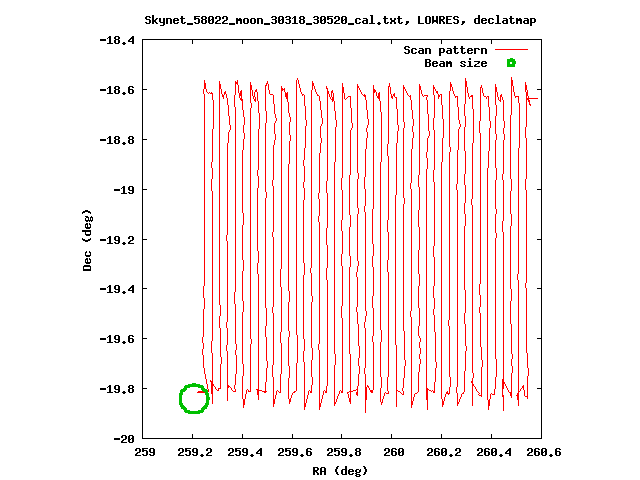Viewport: 640px width, 480px height.
Task: Click the -18.4 tick label on y-axis
Action: pyautogui.click(x=118, y=40)
